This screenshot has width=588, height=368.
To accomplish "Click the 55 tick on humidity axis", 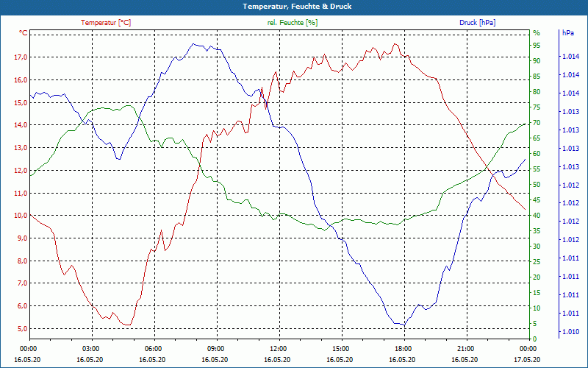I will 537,169.
